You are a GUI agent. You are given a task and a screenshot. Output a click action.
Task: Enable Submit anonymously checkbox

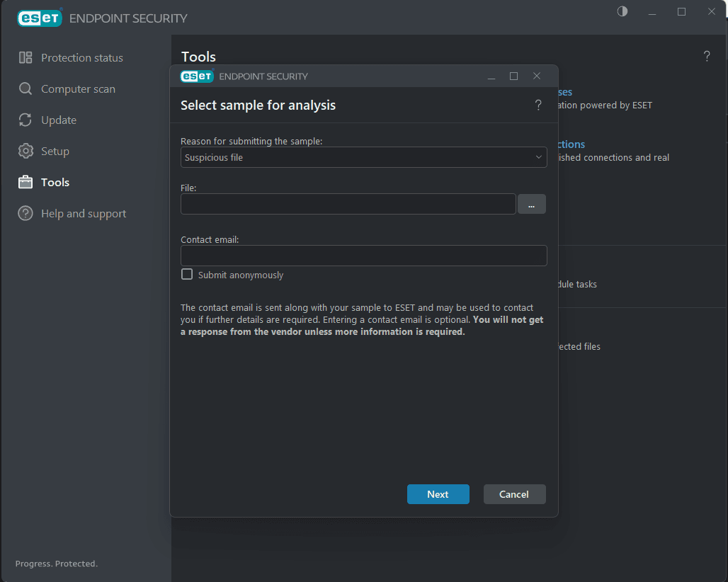pyautogui.click(x=187, y=274)
